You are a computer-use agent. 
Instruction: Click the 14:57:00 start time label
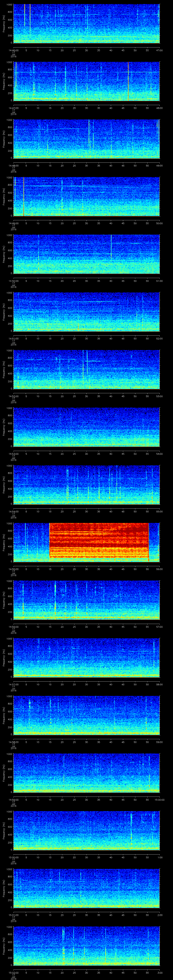point(14,684)
